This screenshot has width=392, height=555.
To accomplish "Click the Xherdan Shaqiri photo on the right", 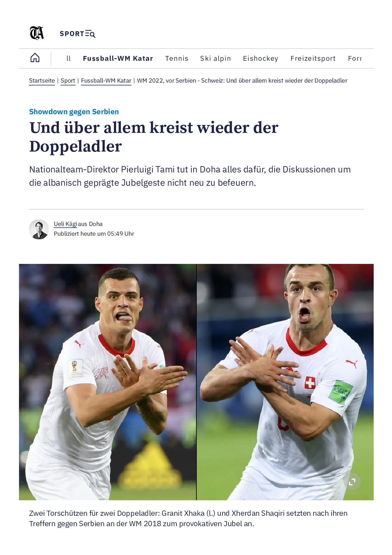I will pyautogui.click(x=285, y=382).
